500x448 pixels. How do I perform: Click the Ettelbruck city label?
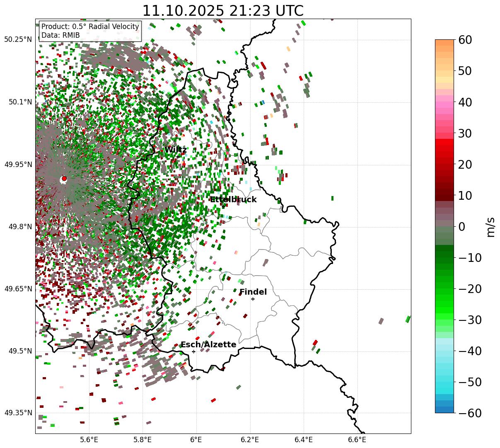tap(233, 199)
